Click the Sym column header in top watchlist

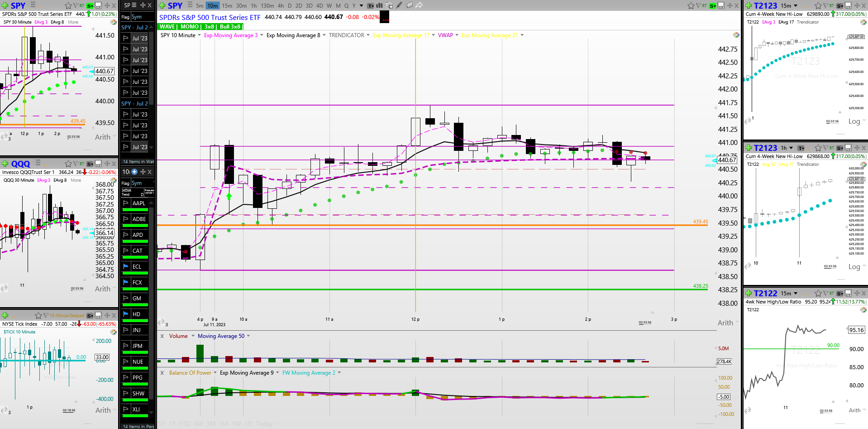pos(137,17)
